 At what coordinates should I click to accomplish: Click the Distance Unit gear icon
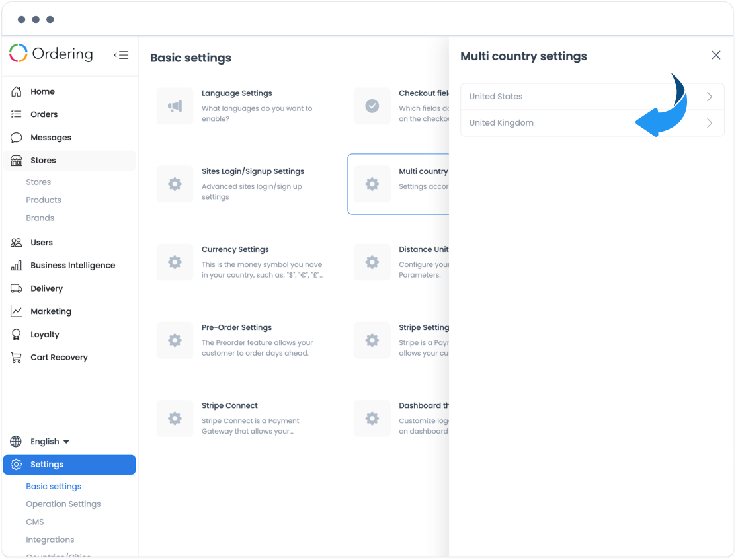coord(372,262)
